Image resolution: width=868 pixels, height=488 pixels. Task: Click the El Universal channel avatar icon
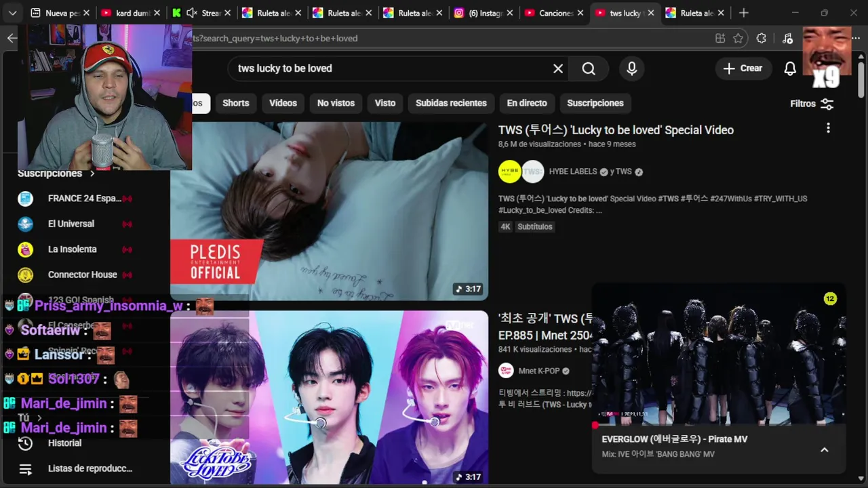tap(25, 224)
